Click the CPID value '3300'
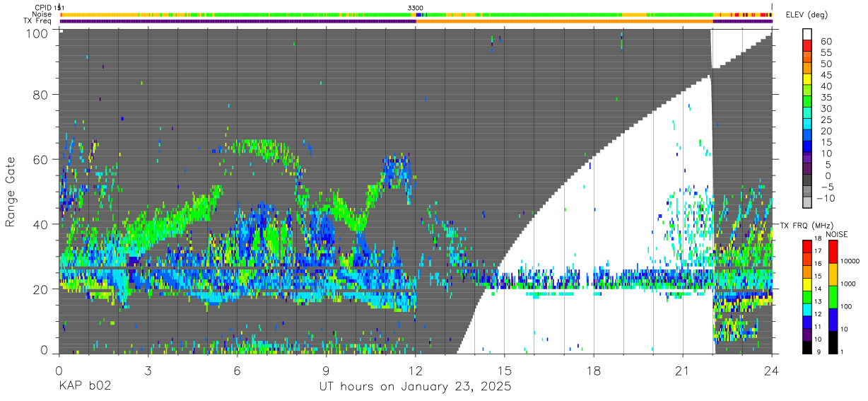Viewport: 868px width, 401px height. [x=416, y=8]
